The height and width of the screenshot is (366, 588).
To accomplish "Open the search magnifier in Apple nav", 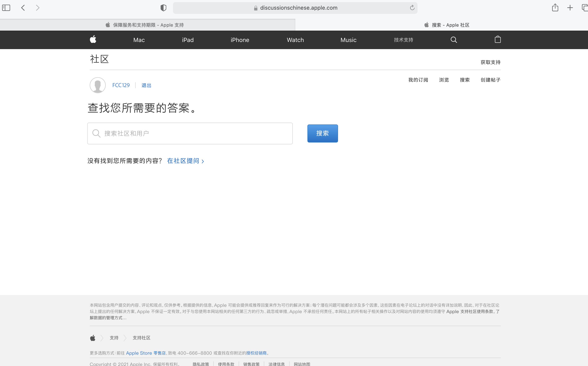I will pos(454,40).
